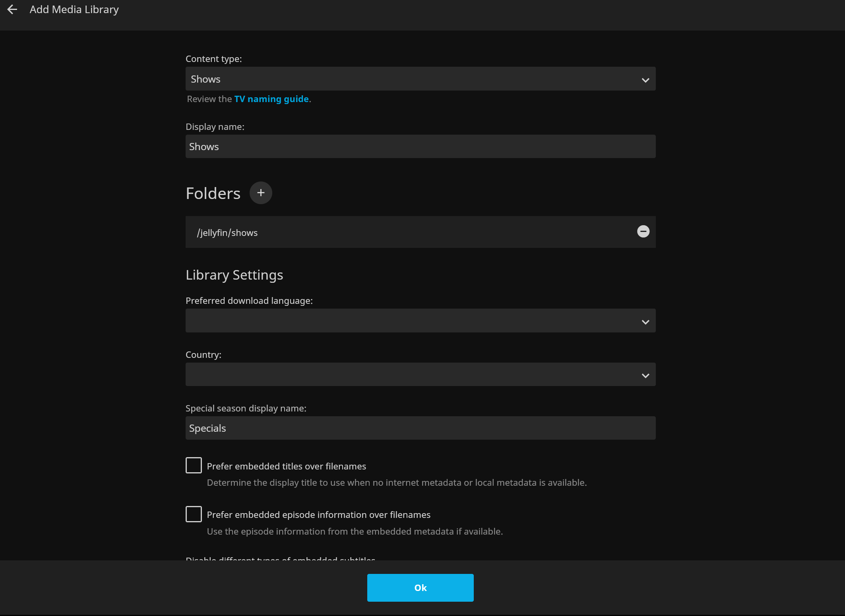Open the Country dropdown

[x=420, y=375]
